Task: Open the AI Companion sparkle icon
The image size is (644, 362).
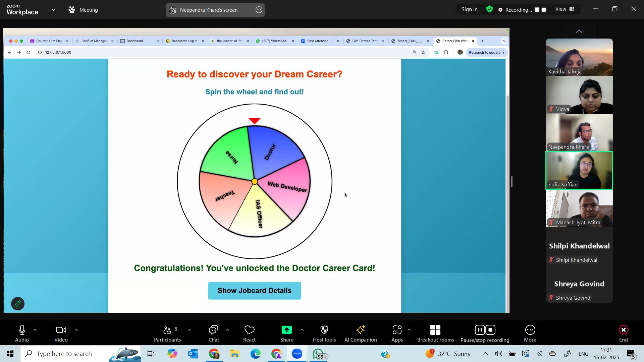Action: pos(361,330)
